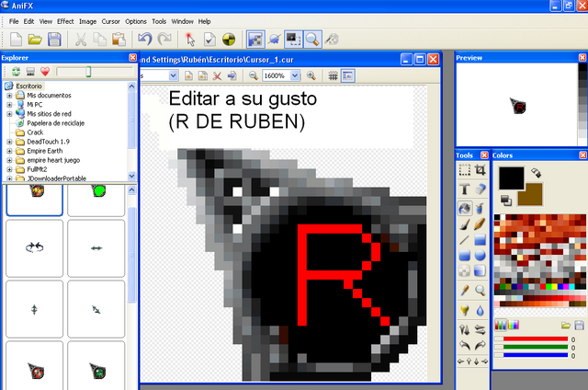
Task: Rotate image right with curved arrow
Action: point(480,345)
